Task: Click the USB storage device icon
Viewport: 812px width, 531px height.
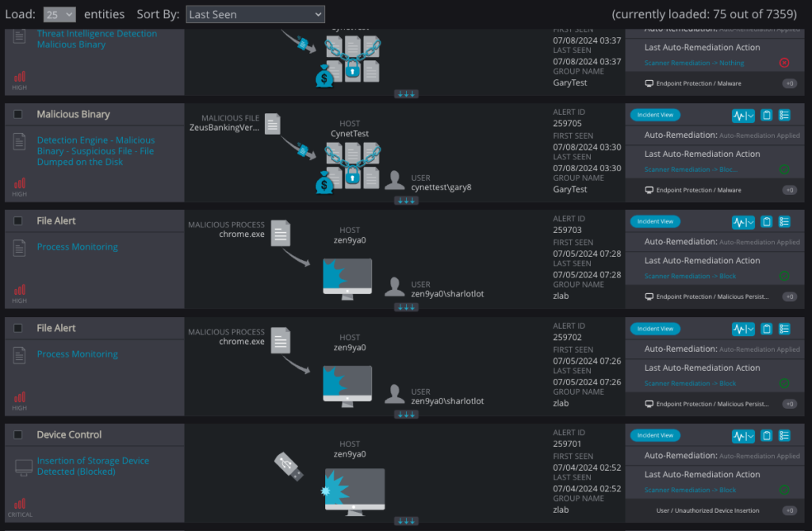Action: [x=289, y=466]
